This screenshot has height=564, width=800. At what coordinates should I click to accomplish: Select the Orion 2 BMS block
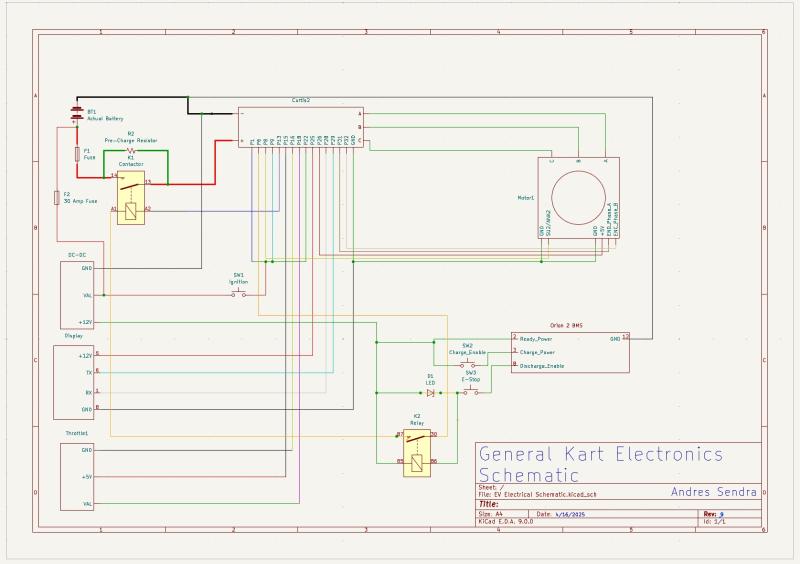pos(570,350)
